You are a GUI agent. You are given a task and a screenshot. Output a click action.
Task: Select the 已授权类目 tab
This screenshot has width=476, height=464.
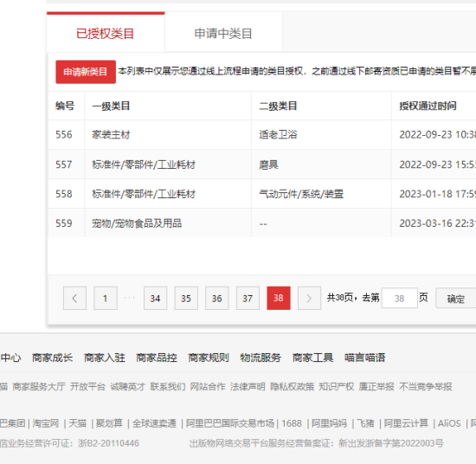(x=106, y=33)
